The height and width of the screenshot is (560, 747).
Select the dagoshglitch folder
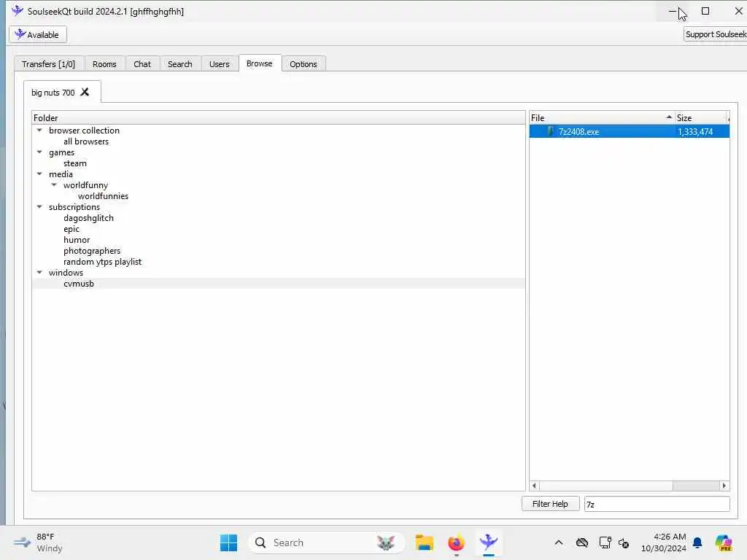click(88, 218)
